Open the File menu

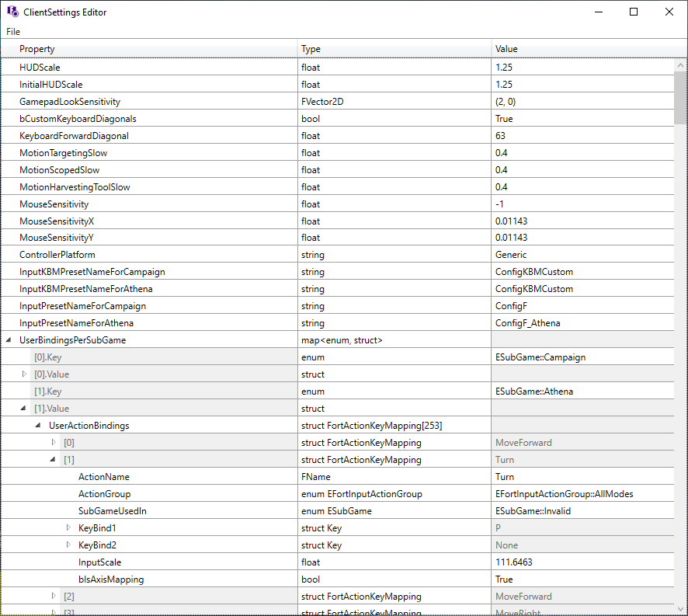[12, 32]
